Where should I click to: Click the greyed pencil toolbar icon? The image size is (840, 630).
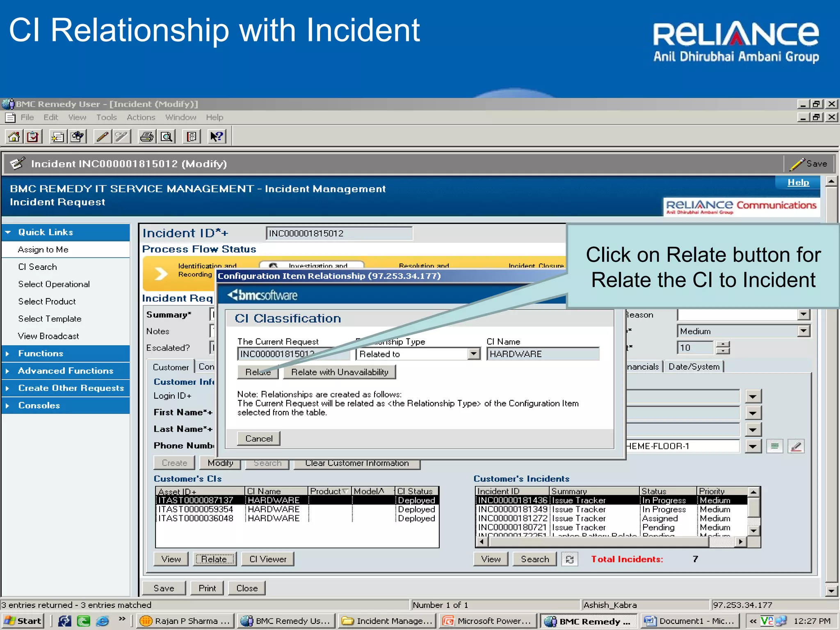[121, 136]
